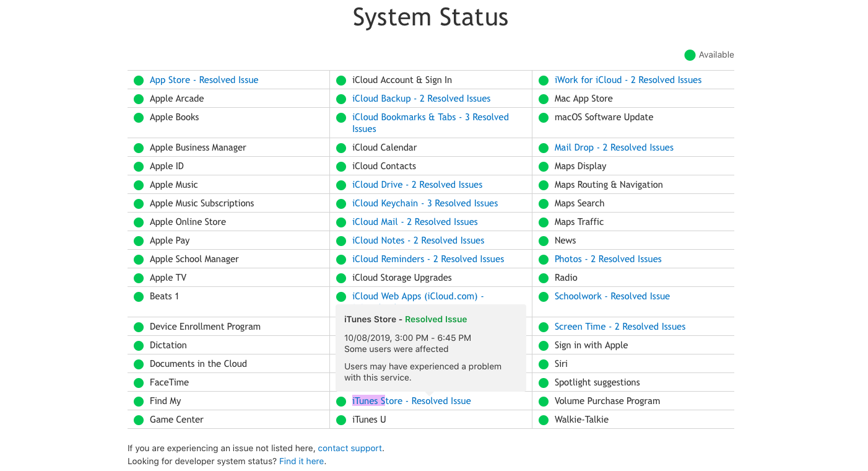Select the Maps Routing & Navigation entry
Screen dimensions: 868x471
click(609, 185)
